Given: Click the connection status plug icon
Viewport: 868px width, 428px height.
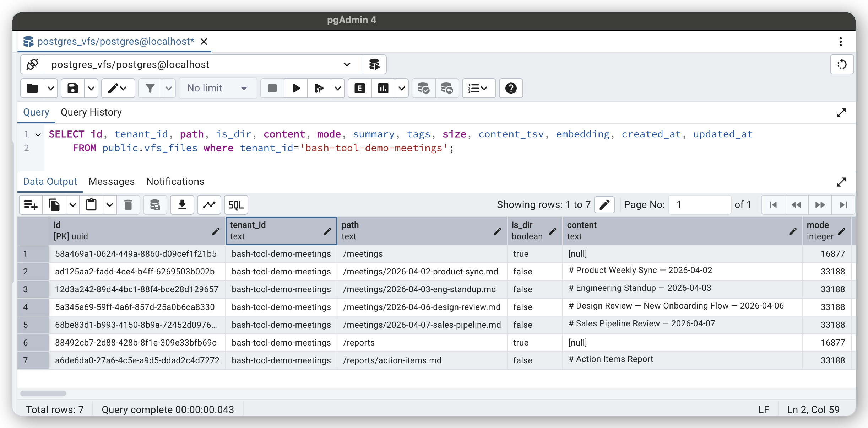Looking at the screenshot, I should (32, 64).
